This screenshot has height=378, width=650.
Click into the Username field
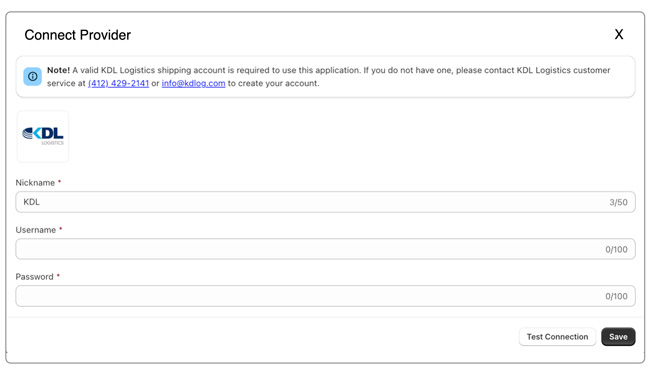tap(325, 249)
